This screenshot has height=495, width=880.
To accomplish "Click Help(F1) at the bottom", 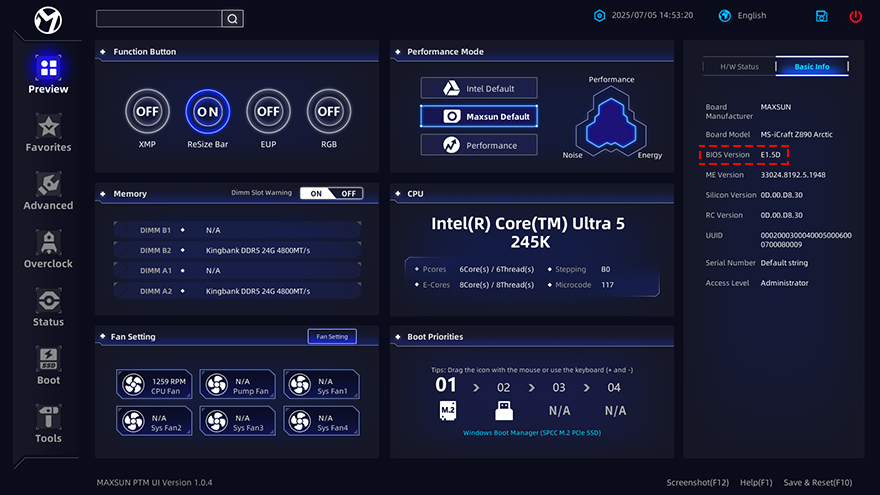I will (x=756, y=483).
